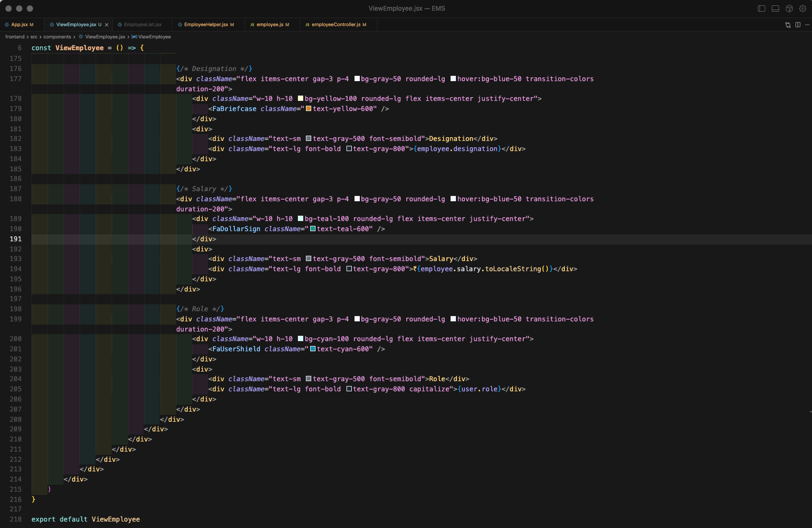Image resolution: width=812 pixels, height=528 pixels.
Task: Click the text-yellow-600 color swatch
Action: [x=309, y=109]
